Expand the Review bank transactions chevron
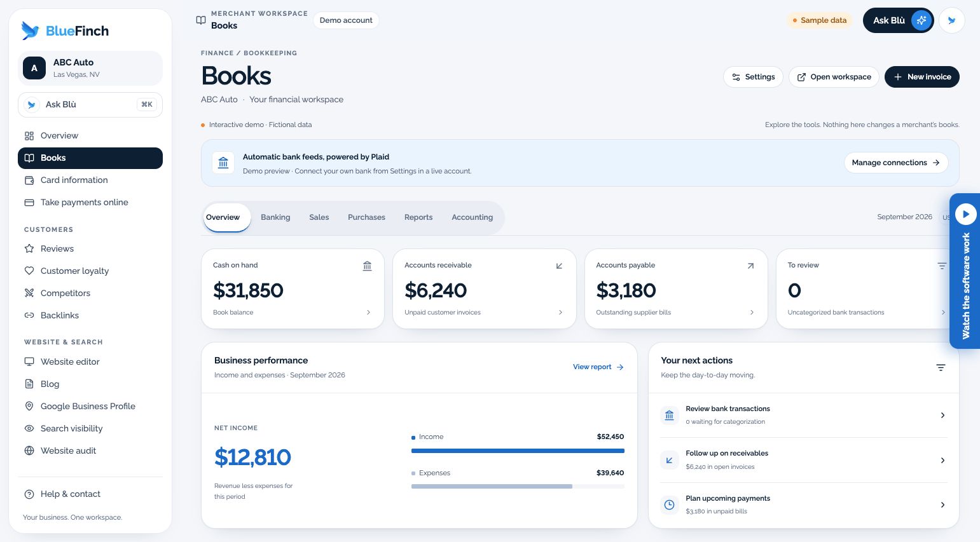Image resolution: width=980 pixels, height=542 pixels. pos(942,415)
